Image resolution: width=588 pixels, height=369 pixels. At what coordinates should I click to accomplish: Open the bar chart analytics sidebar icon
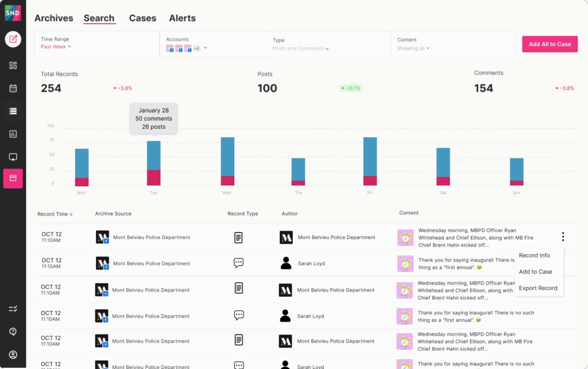13,134
